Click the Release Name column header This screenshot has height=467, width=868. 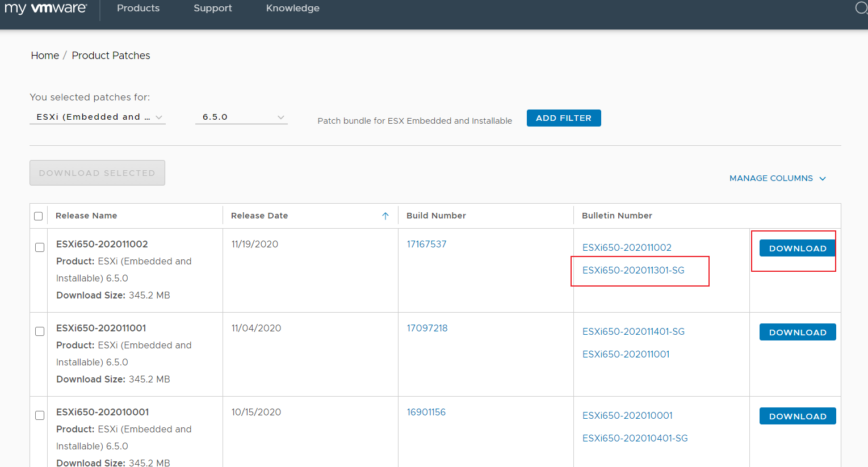coord(86,216)
